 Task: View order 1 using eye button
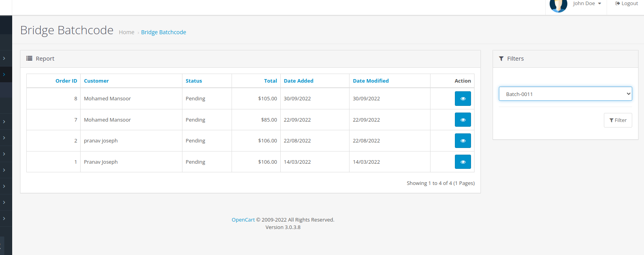tap(462, 162)
